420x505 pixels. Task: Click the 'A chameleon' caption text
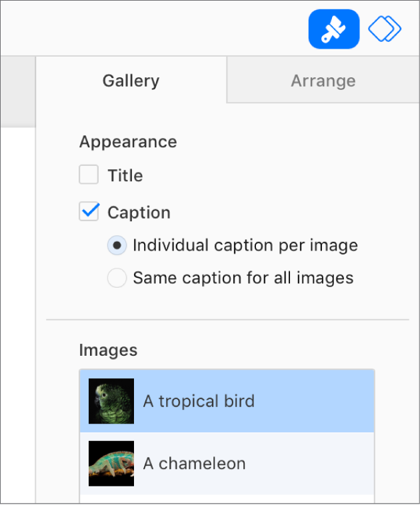(x=194, y=463)
